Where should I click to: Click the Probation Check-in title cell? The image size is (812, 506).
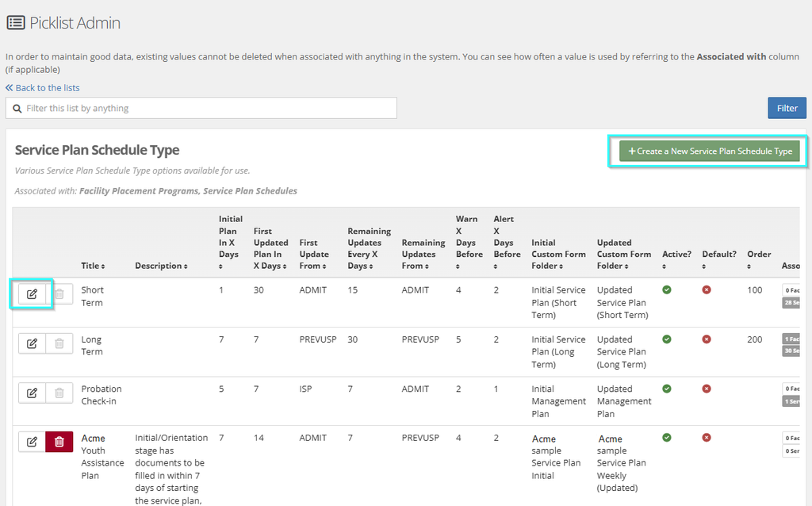click(x=101, y=395)
